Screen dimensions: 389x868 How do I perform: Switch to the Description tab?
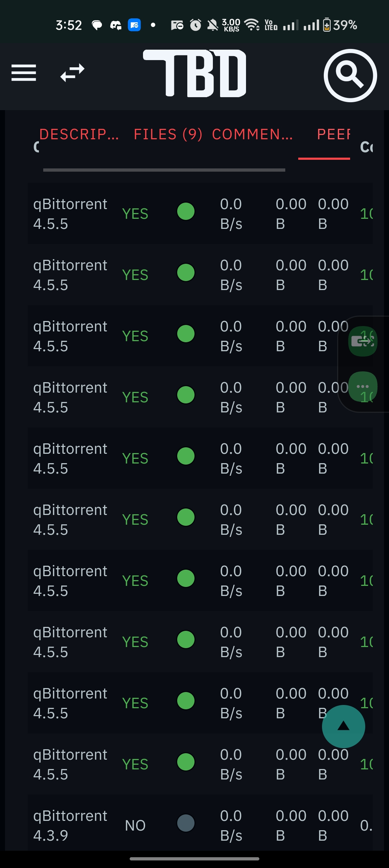(x=79, y=134)
